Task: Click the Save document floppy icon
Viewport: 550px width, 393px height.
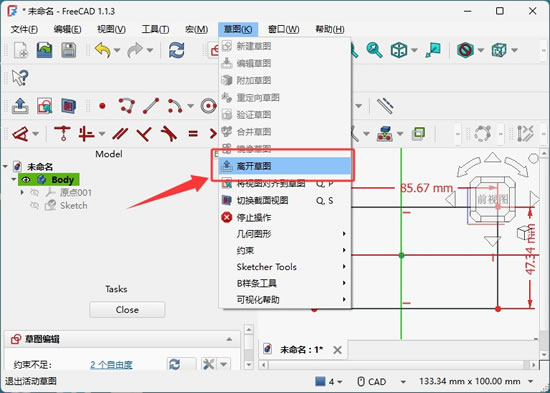Action: 68,50
